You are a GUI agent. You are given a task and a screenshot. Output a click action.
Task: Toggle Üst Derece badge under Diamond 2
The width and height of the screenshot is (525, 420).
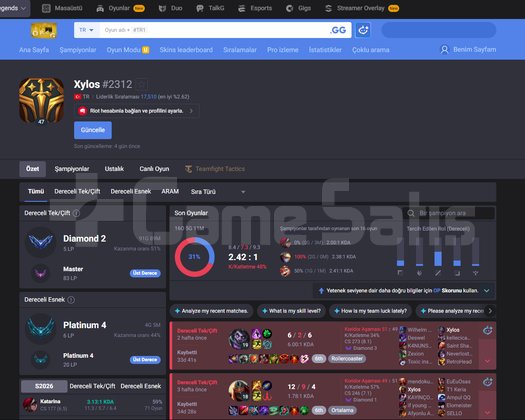click(145, 273)
